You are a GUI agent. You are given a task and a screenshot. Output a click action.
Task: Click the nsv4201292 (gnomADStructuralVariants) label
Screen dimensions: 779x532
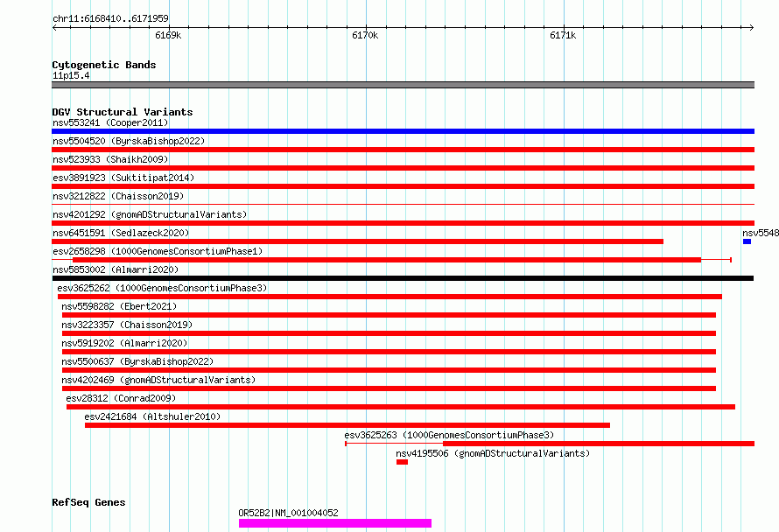pos(150,214)
